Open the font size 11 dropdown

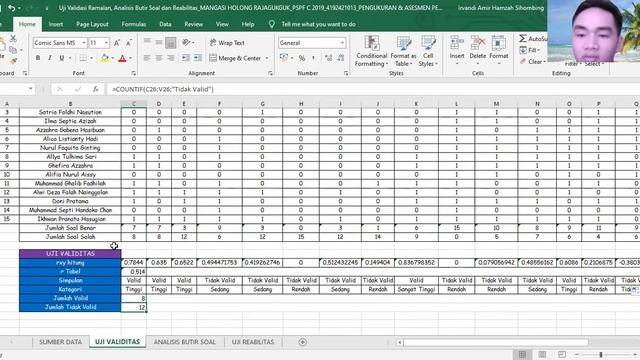coord(106,43)
